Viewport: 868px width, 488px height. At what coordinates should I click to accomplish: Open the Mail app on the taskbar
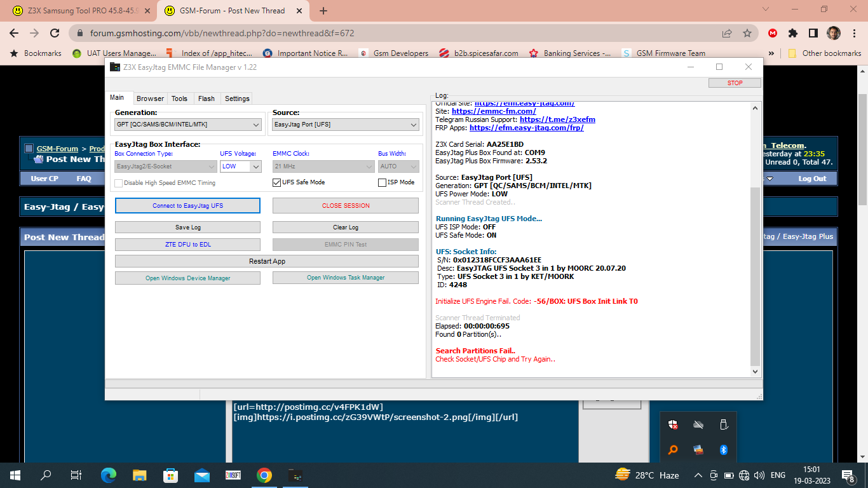click(x=202, y=475)
